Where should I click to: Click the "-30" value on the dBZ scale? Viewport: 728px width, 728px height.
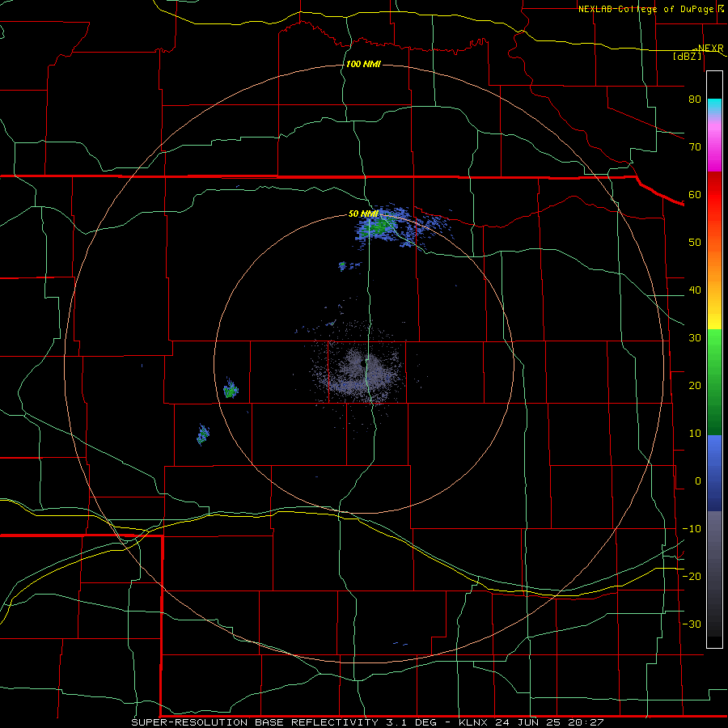pyautogui.click(x=692, y=624)
